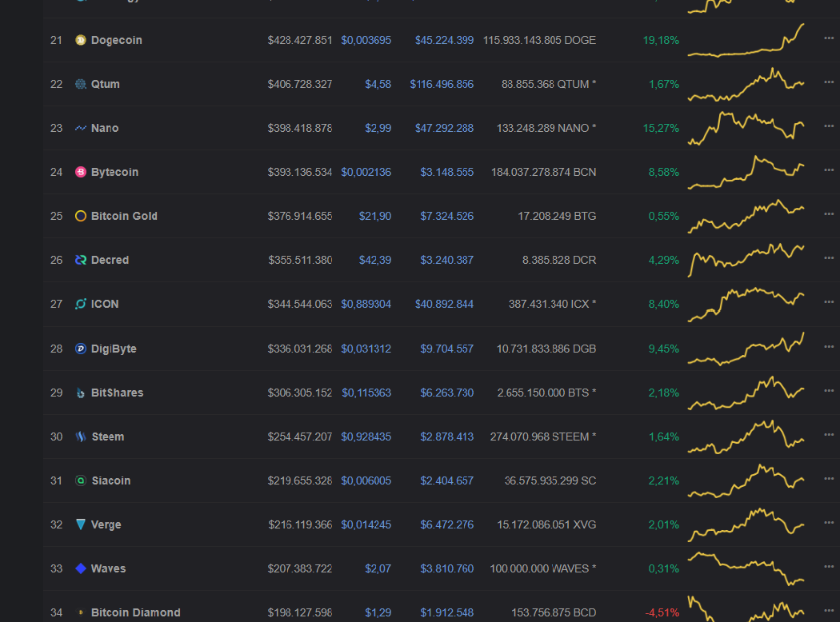
Task: Open the more options menu for Bytecoin
Action: click(x=829, y=169)
